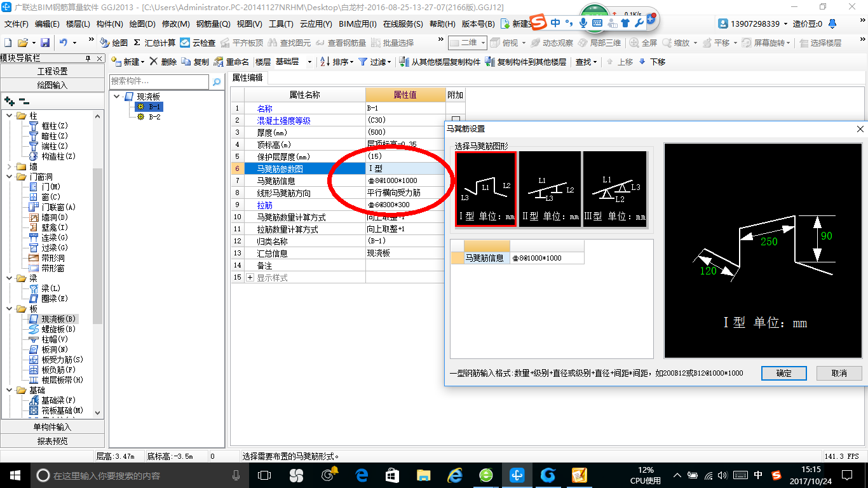Click the open folder icon in toolbar
The image size is (868, 488).
click(22, 43)
